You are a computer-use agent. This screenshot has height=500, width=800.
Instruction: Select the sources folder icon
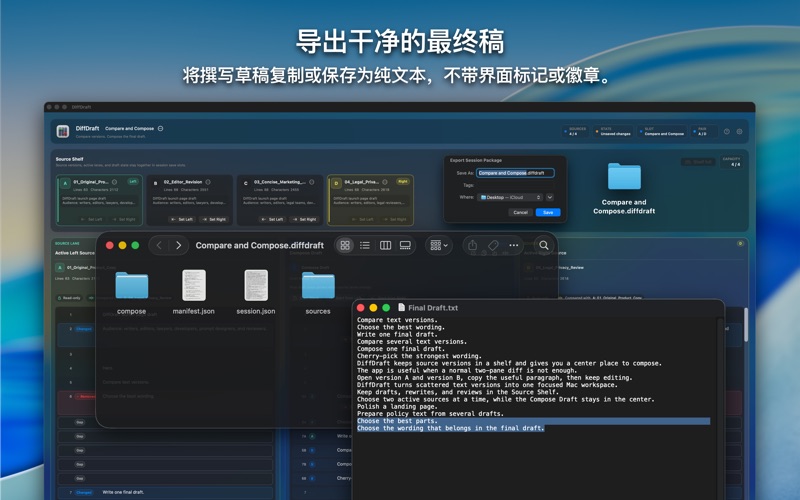[x=318, y=285]
